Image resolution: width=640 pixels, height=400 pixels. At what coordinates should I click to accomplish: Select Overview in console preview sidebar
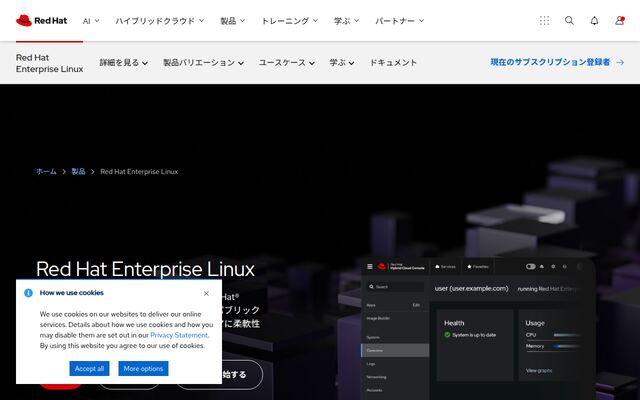click(x=395, y=350)
